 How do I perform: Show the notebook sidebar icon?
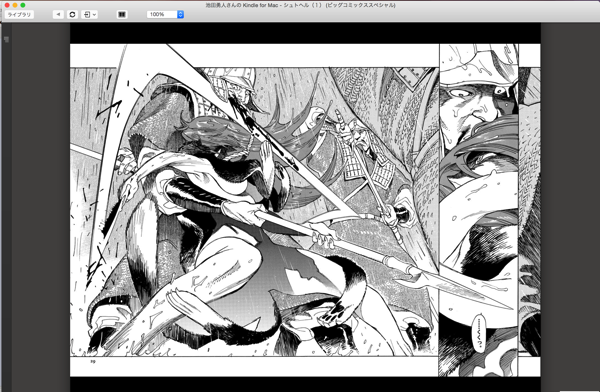pos(6,39)
